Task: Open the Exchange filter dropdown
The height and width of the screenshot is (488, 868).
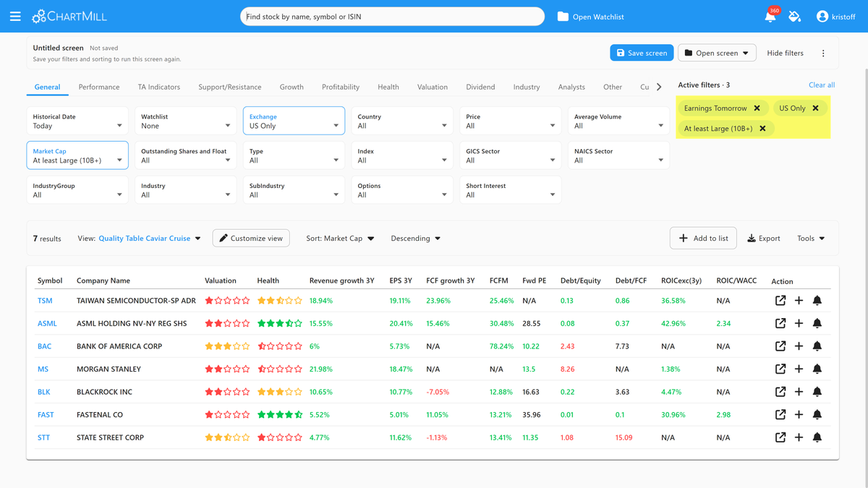Action: [294, 121]
